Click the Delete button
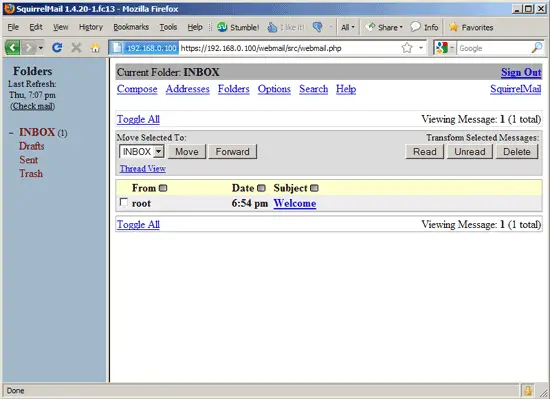Image resolution: width=550 pixels, height=399 pixels. pyautogui.click(x=517, y=151)
